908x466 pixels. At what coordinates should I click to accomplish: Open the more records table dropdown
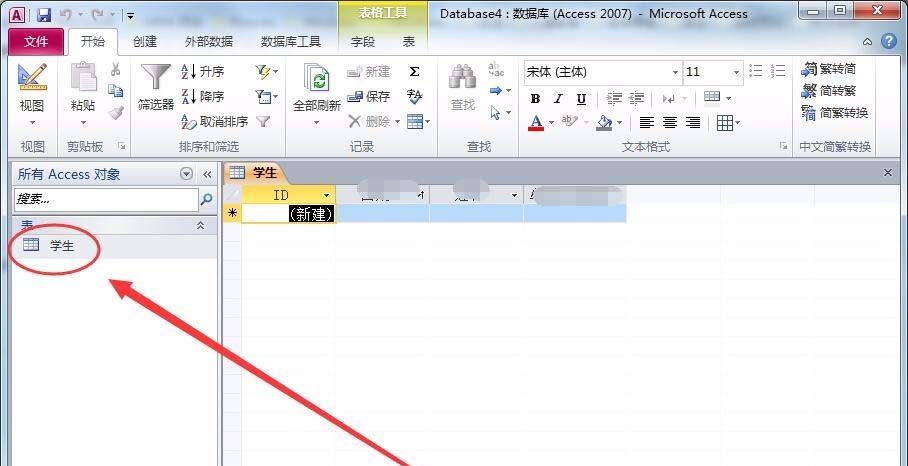[x=418, y=122]
